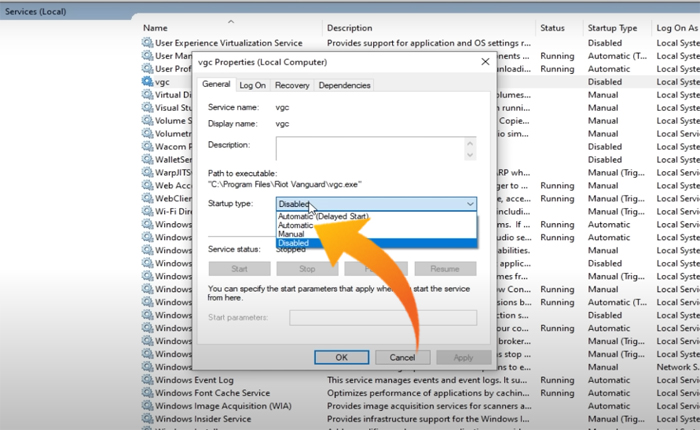Go to the Dependencies tab
The width and height of the screenshot is (700, 430).
click(x=344, y=86)
